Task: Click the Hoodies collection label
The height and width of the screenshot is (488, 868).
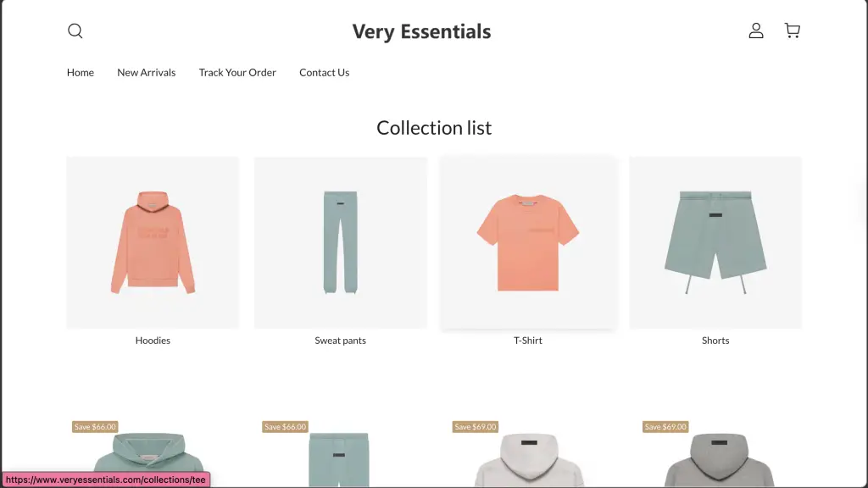Action: (153, 341)
